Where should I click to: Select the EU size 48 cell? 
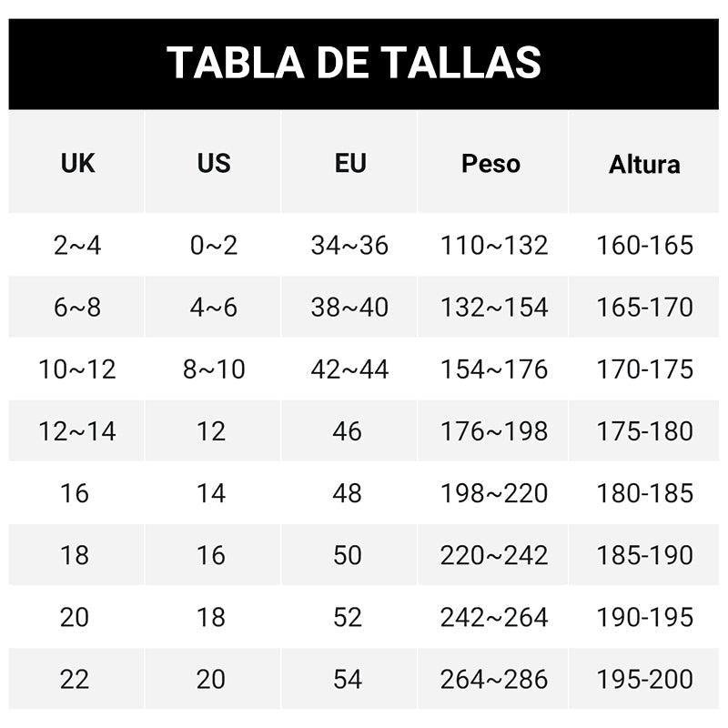[x=348, y=493]
